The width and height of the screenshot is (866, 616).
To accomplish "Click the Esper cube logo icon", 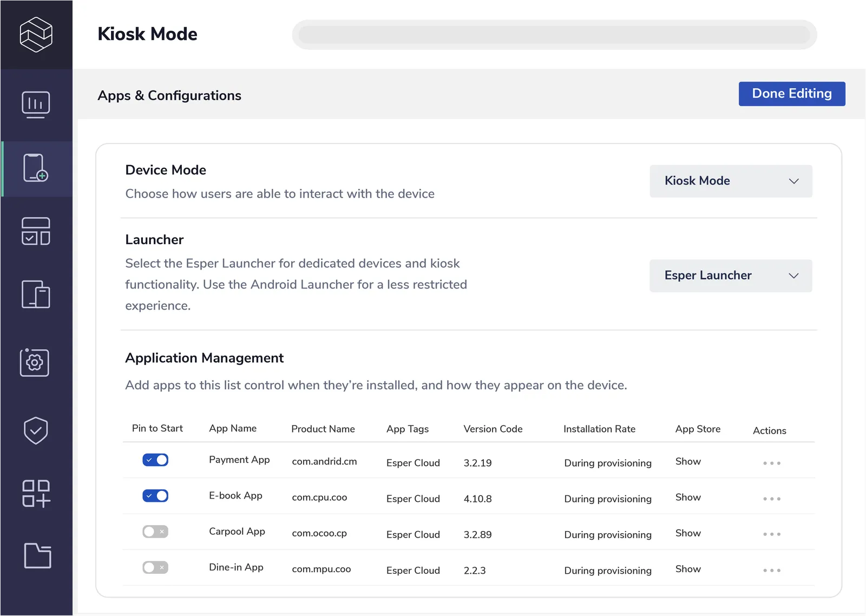I will [x=36, y=34].
